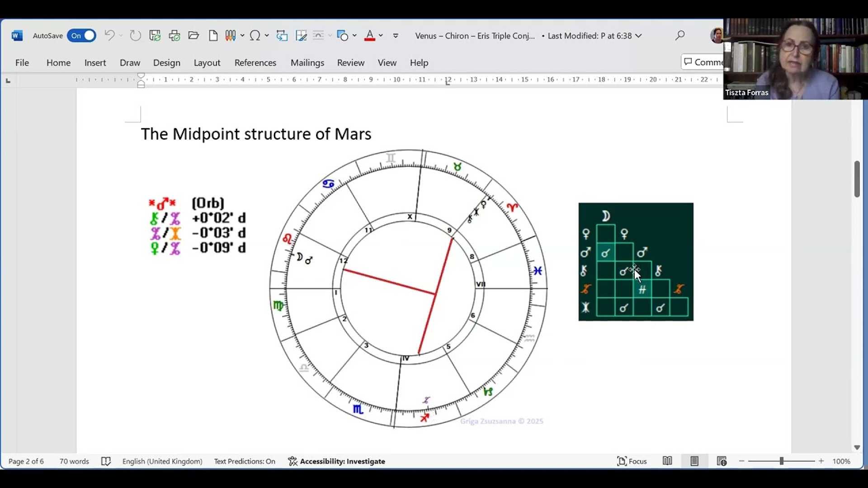Click the translate/replace icon in toolbar
868x488 pixels.
[x=282, y=35]
